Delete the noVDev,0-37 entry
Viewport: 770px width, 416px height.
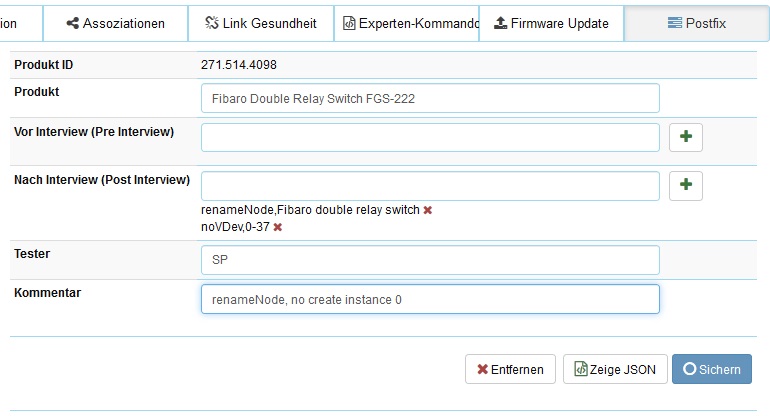[x=278, y=227]
